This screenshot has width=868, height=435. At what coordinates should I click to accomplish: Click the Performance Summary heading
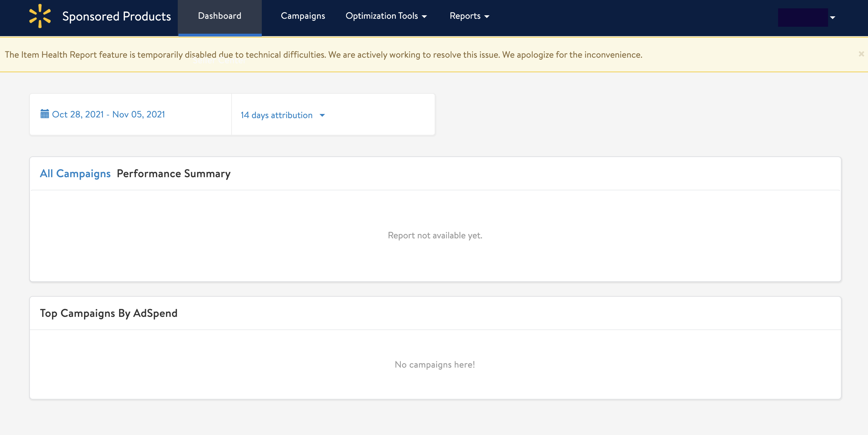pyautogui.click(x=174, y=173)
